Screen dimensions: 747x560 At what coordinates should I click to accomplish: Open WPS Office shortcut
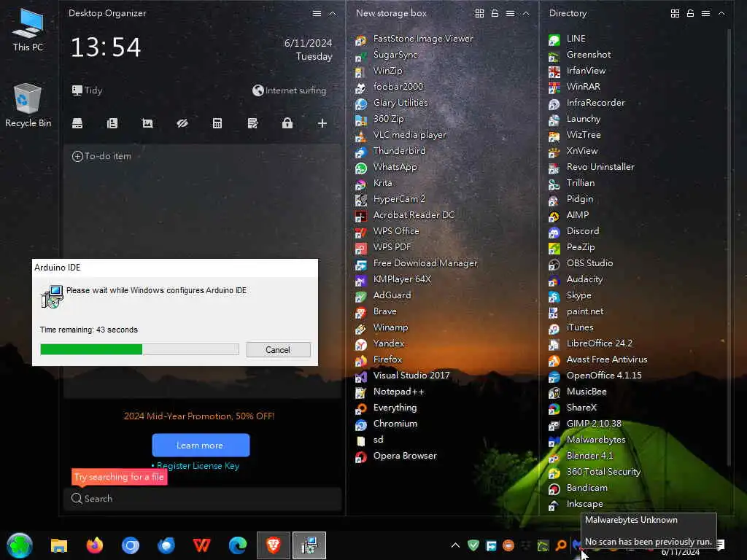[387, 231]
